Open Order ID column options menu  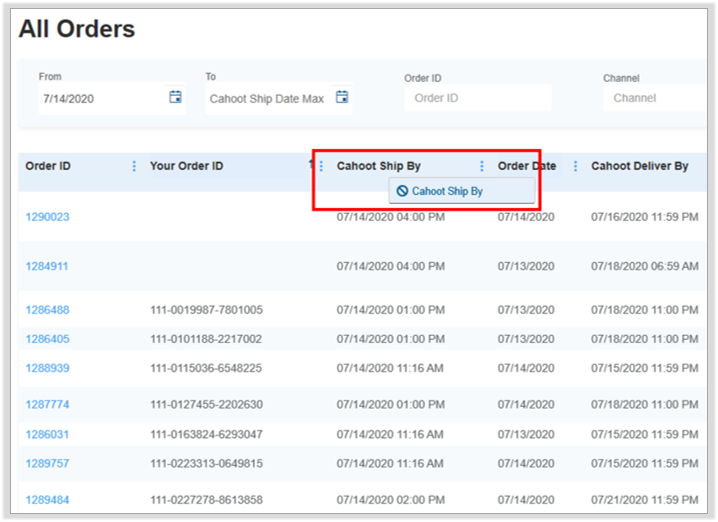(134, 166)
